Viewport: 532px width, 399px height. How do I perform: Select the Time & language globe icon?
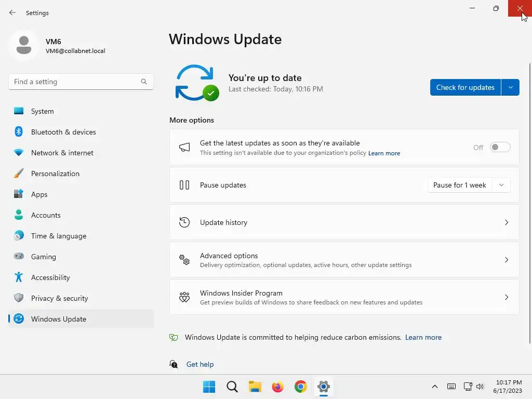tap(19, 235)
